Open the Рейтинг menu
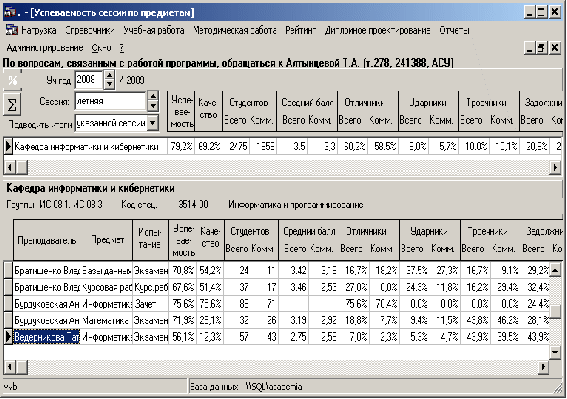This screenshot has width=567, height=399. 300,31
